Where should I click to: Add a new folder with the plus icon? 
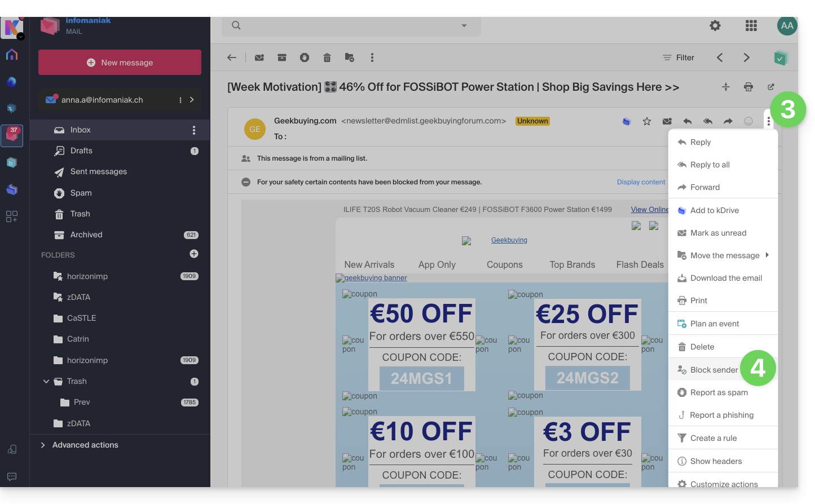[x=194, y=254]
